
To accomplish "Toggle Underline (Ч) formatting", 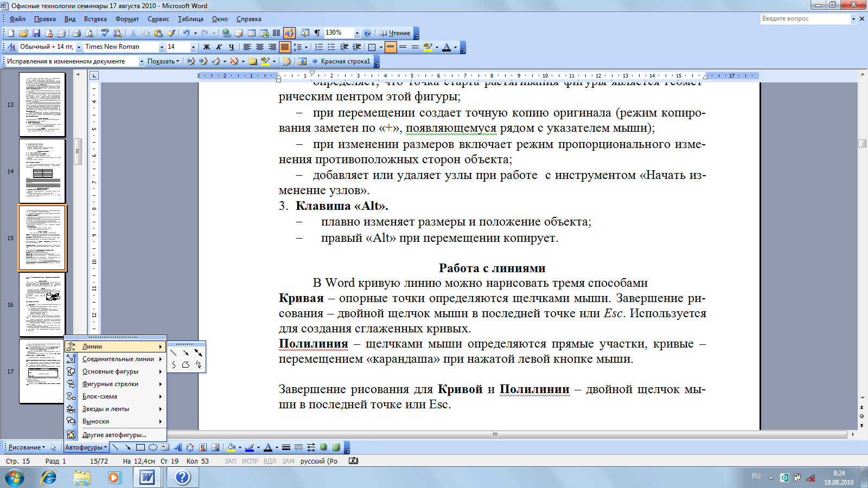I will [231, 47].
